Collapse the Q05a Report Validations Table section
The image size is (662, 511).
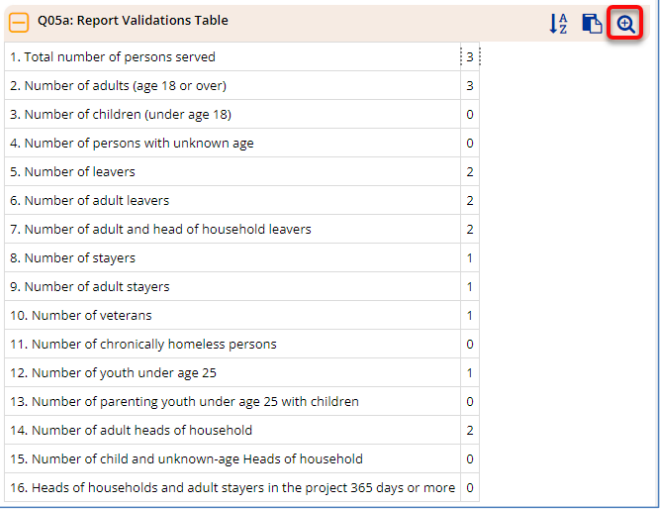[x=19, y=22]
